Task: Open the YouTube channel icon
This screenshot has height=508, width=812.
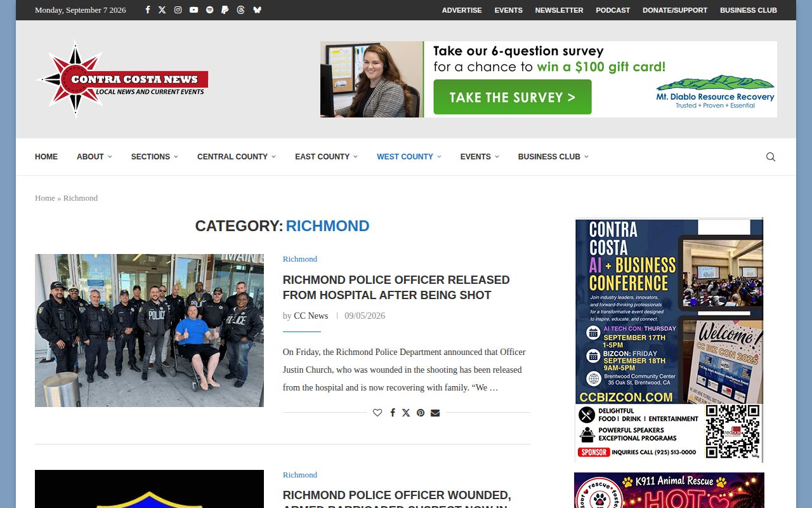Action: point(193,10)
